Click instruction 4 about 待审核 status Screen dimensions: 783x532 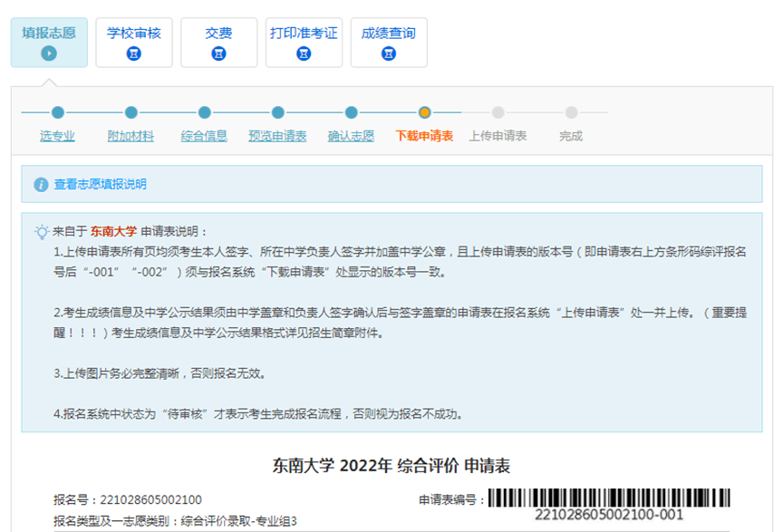tap(258, 413)
